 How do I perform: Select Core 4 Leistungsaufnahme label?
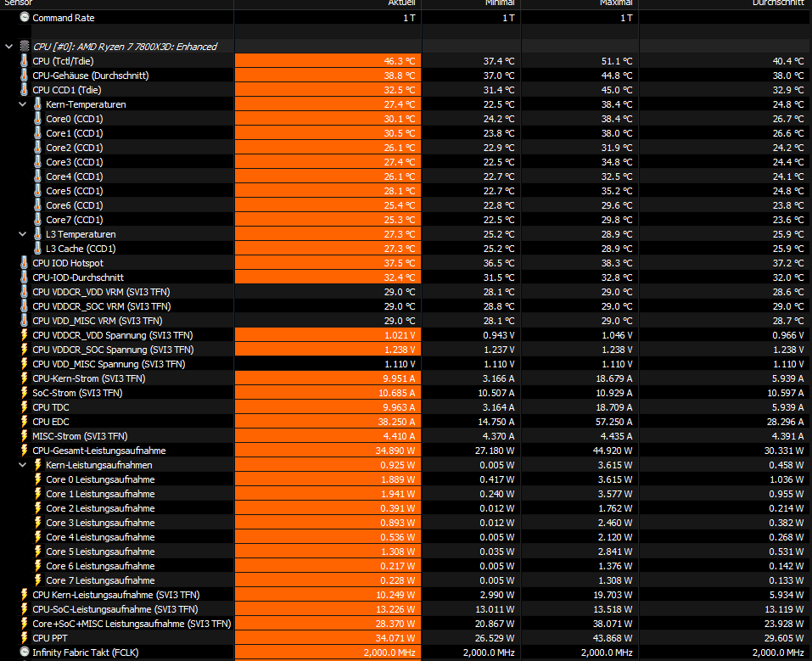100,537
